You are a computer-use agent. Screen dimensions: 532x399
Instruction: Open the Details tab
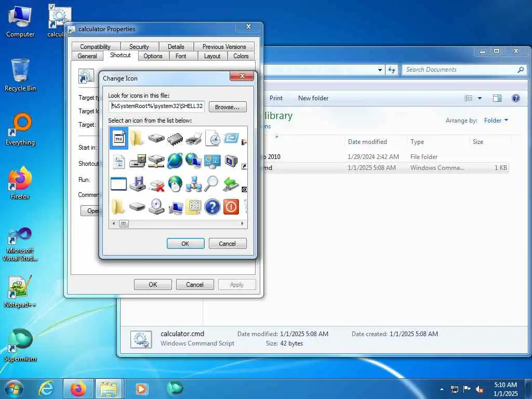[x=176, y=46]
